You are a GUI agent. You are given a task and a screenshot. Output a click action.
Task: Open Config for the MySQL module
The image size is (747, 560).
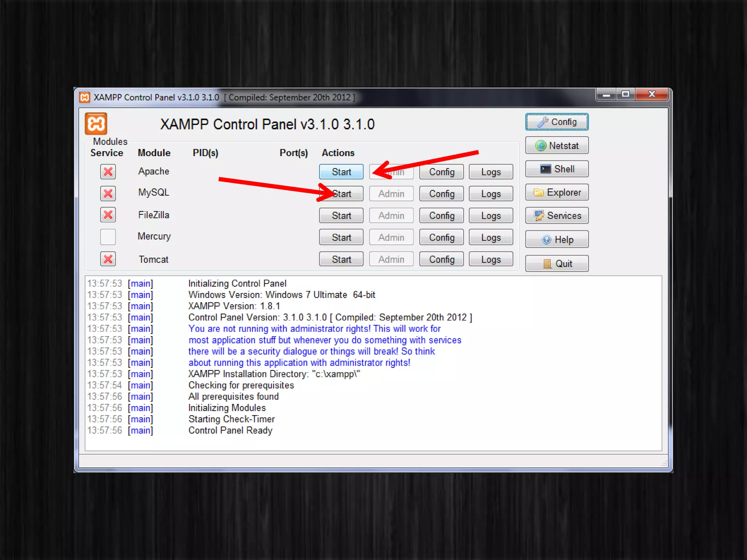tap(441, 194)
